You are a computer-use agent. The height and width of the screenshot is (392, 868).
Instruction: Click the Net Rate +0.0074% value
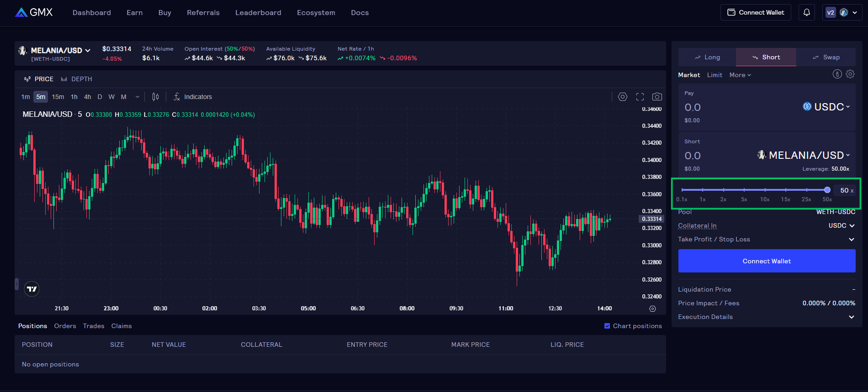(x=356, y=58)
